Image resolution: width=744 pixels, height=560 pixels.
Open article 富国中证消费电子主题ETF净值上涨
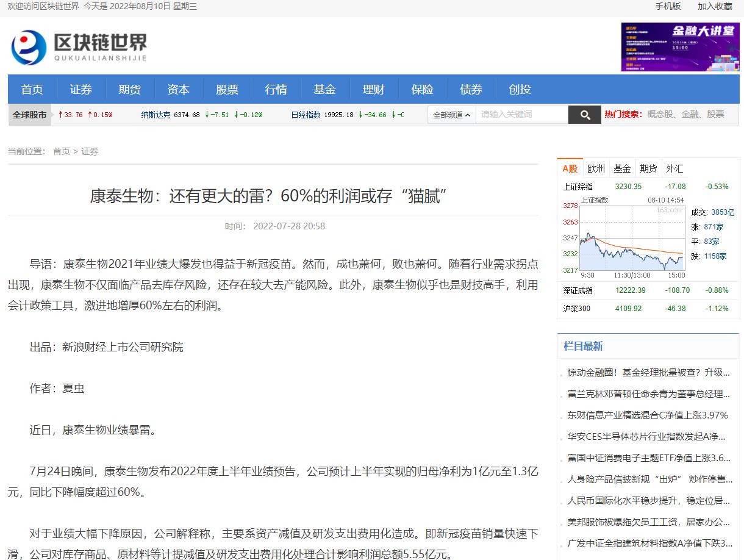coord(649,458)
